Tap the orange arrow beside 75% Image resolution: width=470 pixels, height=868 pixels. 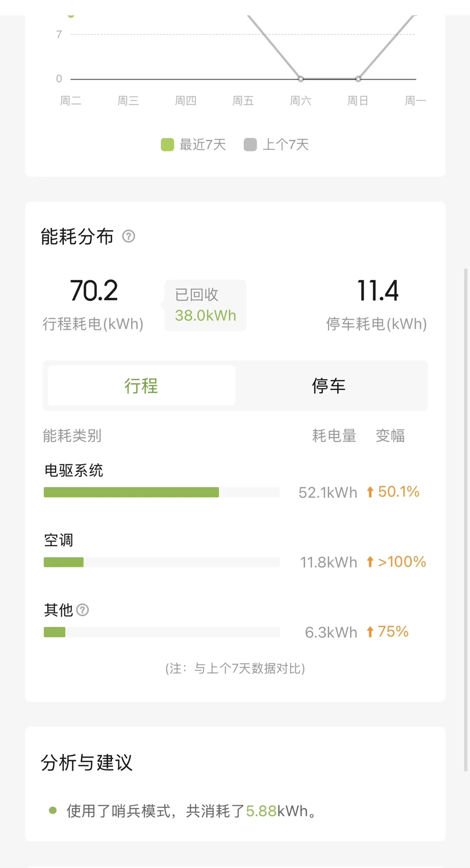click(x=370, y=632)
